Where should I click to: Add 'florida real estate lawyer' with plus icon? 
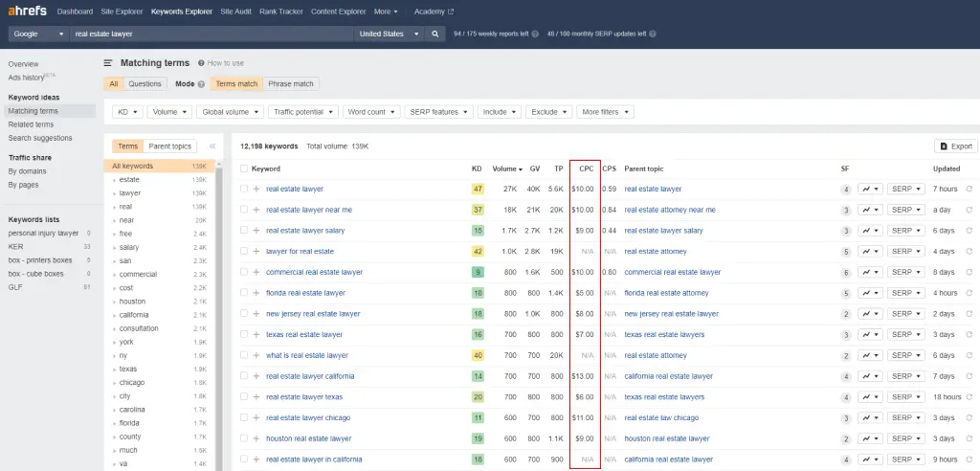(256, 293)
